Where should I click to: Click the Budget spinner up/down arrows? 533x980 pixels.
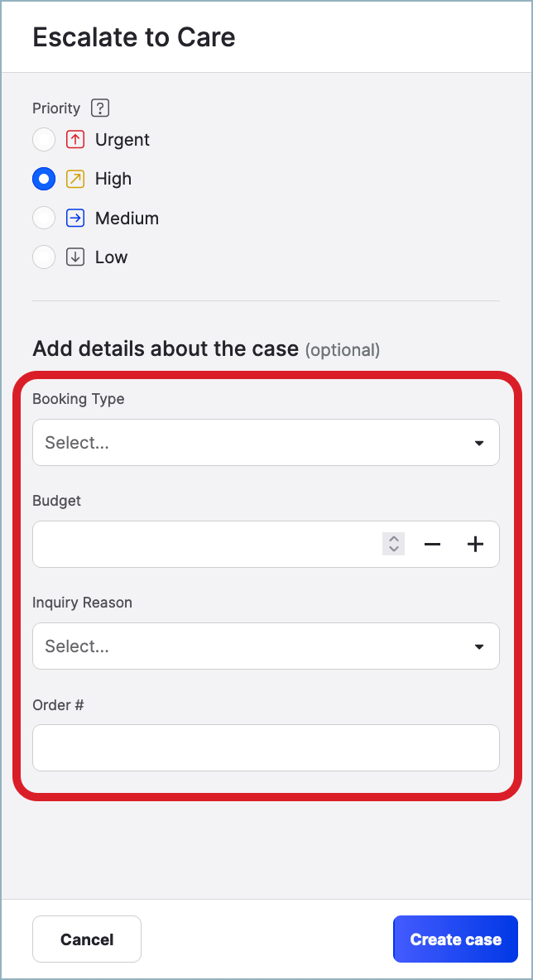click(394, 544)
